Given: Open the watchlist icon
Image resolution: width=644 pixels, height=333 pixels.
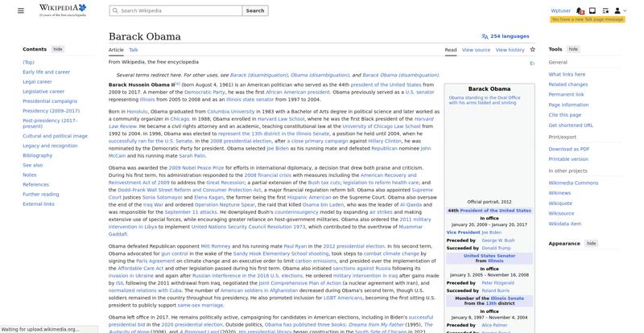Looking at the screenshot, I should 604,11.
